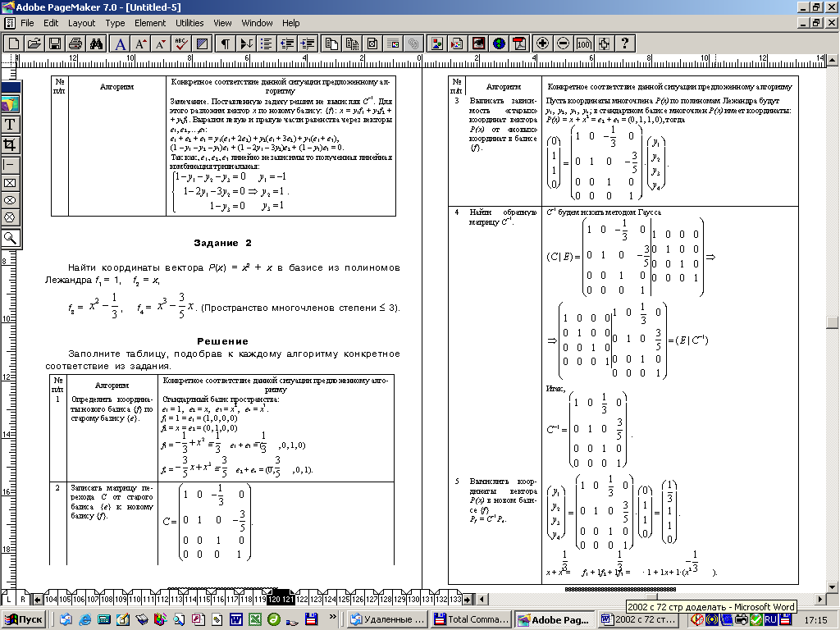Save publication with the floppy disk icon
The height and width of the screenshot is (630, 840).
tap(55, 43)
